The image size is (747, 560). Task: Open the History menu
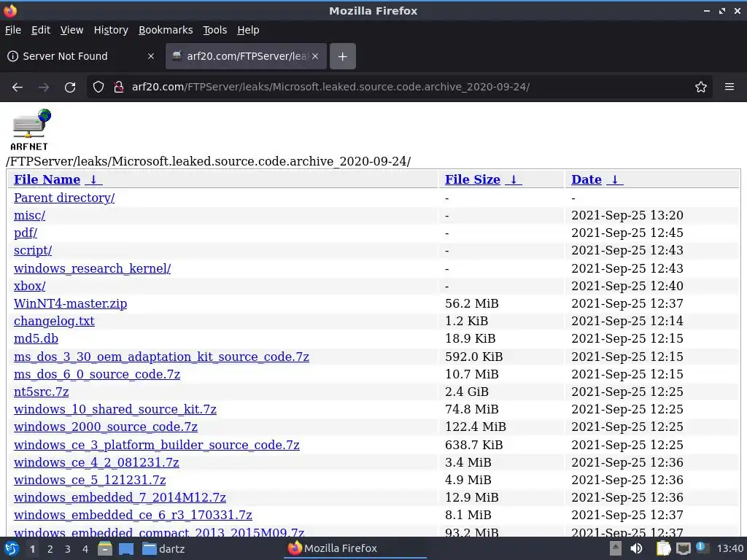coord(111,30)
